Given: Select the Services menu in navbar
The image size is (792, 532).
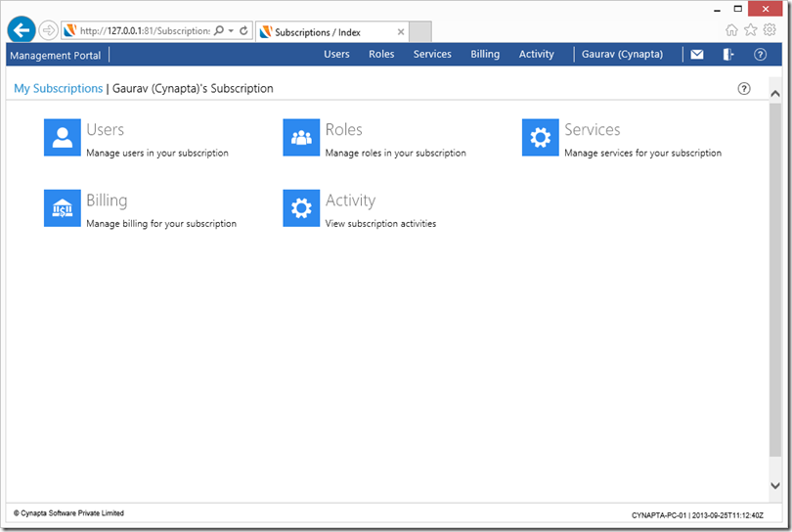Looking at the screenshot, I should click(432, 54).
